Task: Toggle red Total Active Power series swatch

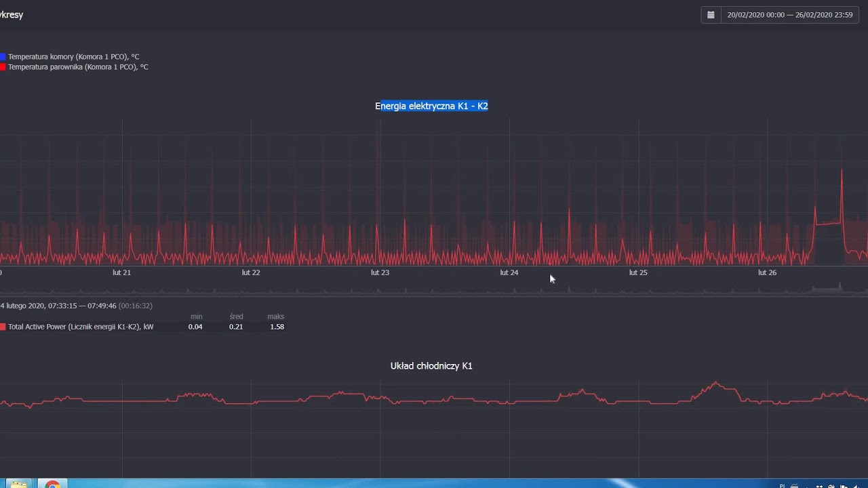Action: (3, 327)
